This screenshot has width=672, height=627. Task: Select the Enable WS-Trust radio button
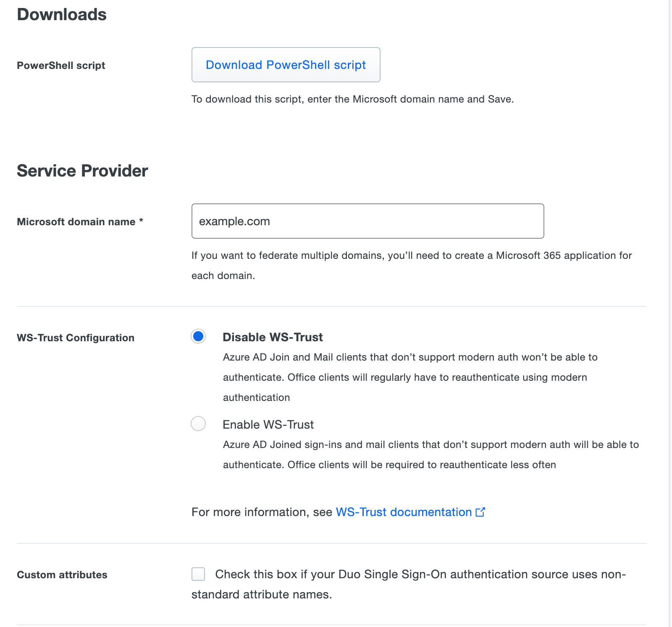198,424
